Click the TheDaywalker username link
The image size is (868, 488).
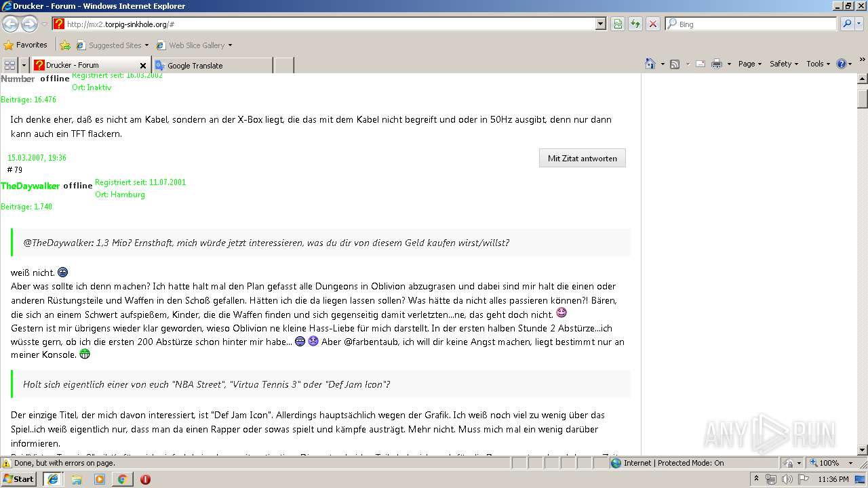point(30,186)
